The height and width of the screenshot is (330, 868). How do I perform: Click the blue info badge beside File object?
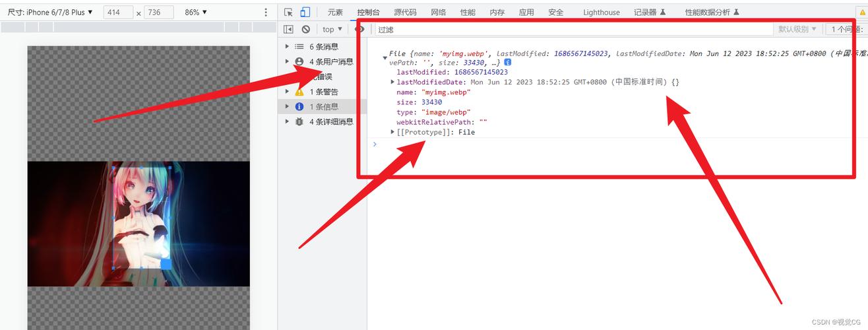[x=508, y=62]
